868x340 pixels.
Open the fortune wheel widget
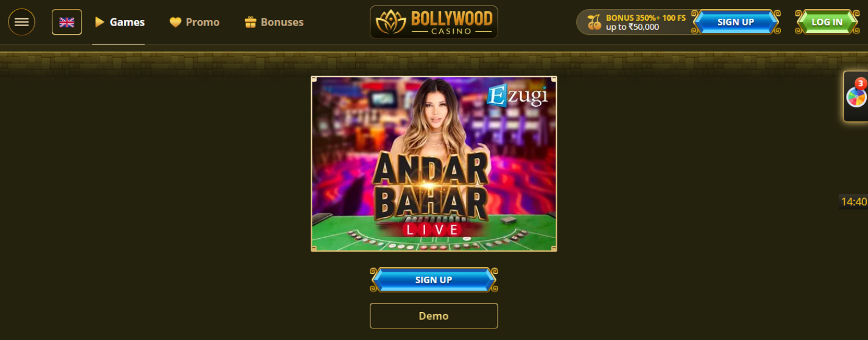click(856, 97)
